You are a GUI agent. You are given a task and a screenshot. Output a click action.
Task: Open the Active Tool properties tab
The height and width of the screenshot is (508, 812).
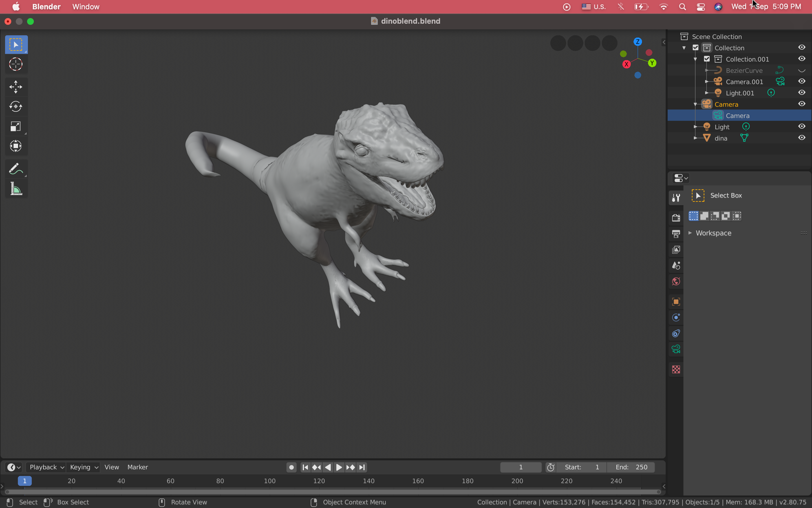click(676, 198)
